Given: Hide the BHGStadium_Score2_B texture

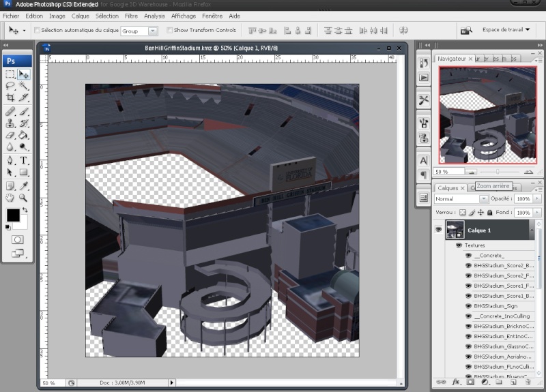Looking at the screenshot, I should click(468, 265).
